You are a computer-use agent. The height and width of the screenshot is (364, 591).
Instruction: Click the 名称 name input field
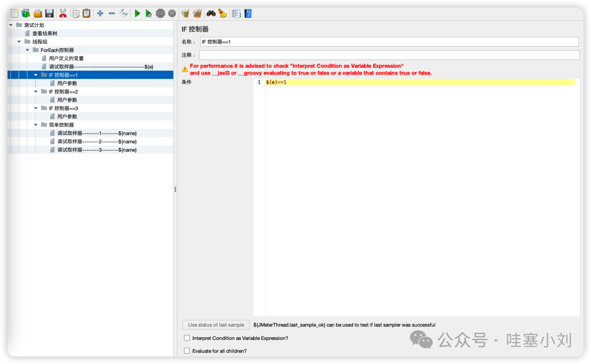click(x=390, y=42)
